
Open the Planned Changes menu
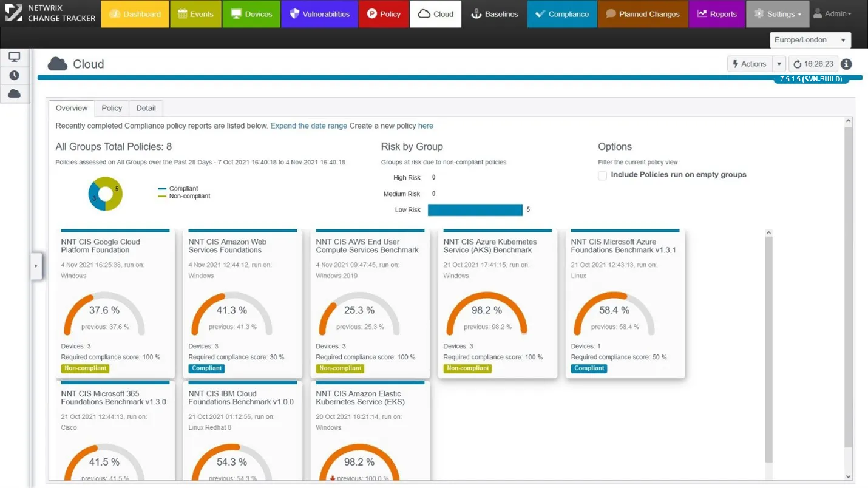(x=643, y=14)
